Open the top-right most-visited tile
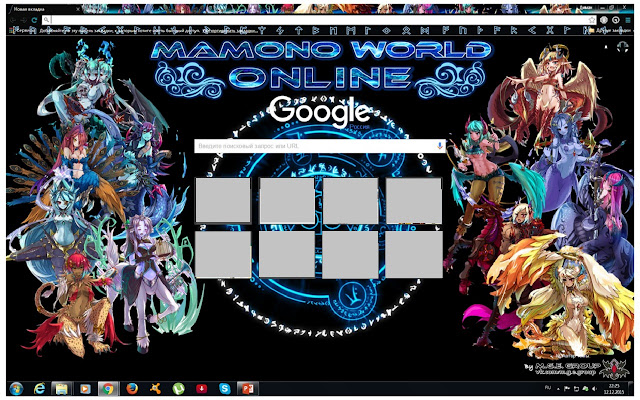The image size is (640, 400). [413, 200]
